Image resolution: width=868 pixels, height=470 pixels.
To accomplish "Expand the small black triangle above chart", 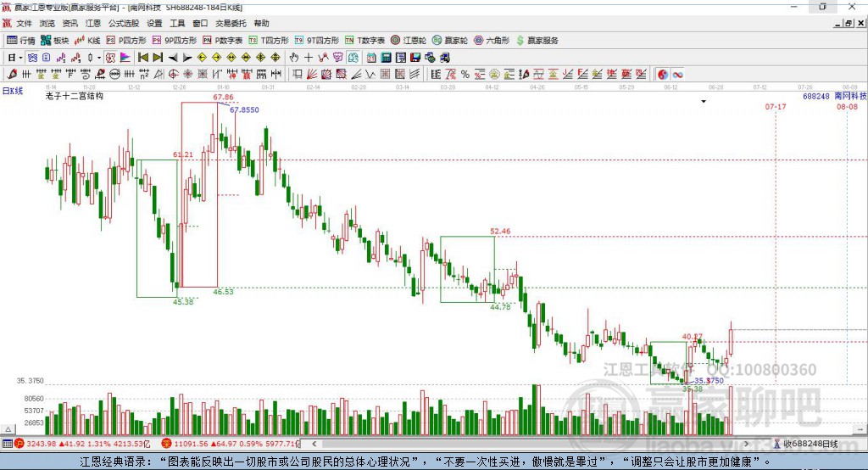I will click(x=704, y=102).
